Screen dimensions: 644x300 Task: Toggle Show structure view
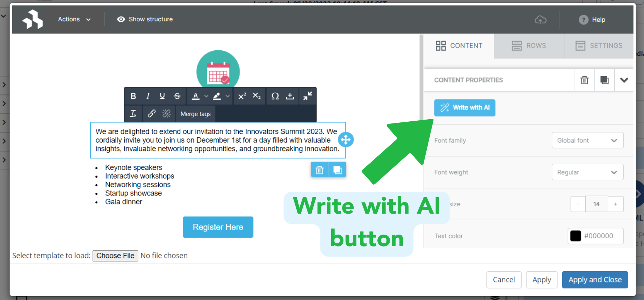pyautogui.click(x=145, y=19)
